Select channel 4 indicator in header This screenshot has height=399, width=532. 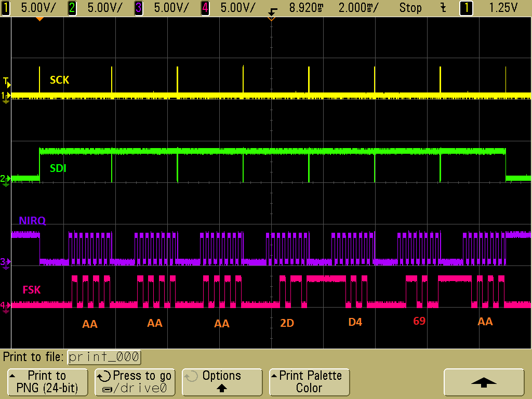click(x=205, y=8)
